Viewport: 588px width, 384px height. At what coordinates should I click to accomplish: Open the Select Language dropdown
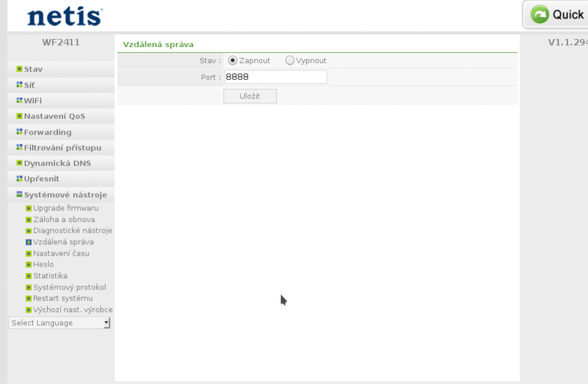tap(60, 323)
